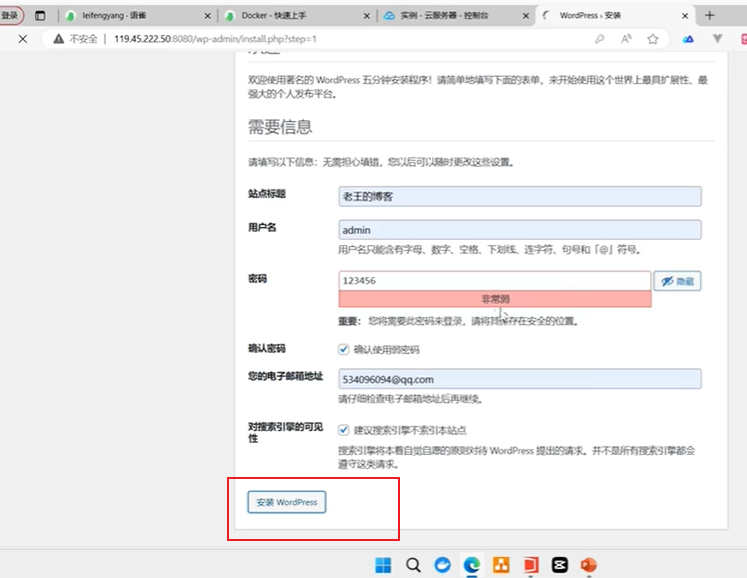Open a new browser tab
Image resolution: width=747 pixels, height=578 pixels.
pos(709,15)
